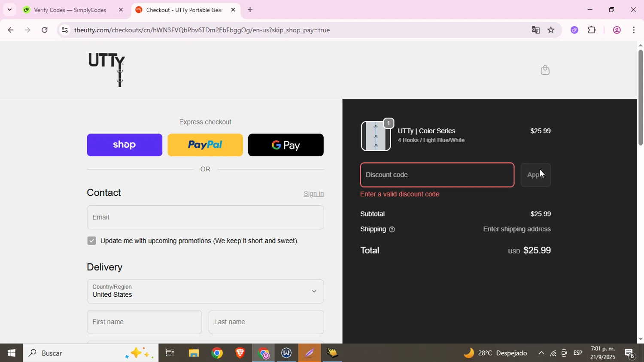
Task: Switch to the Checkout - UTTy tab
Action: (185, 10)
